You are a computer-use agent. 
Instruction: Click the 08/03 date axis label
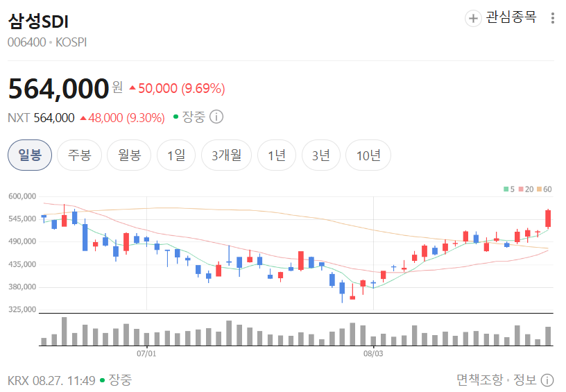(x=373, y=353)
